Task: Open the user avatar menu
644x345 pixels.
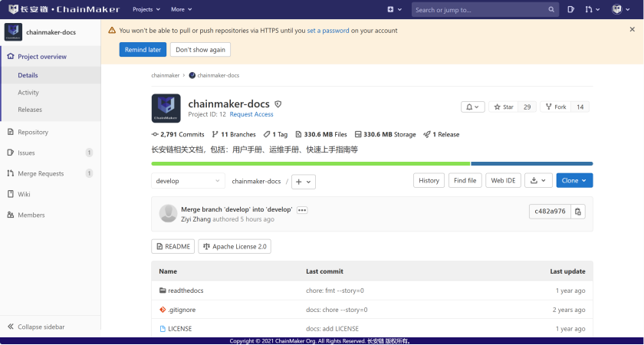Action: (620, 9)
